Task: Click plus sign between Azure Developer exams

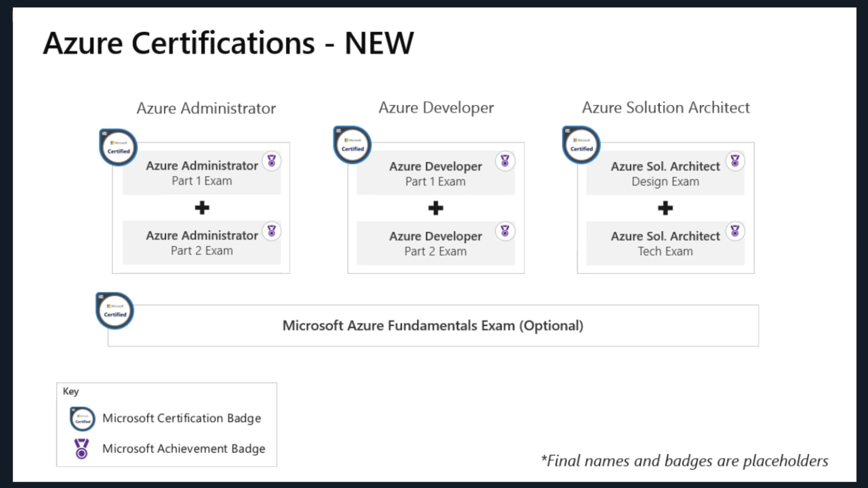Action: (436, 208)
